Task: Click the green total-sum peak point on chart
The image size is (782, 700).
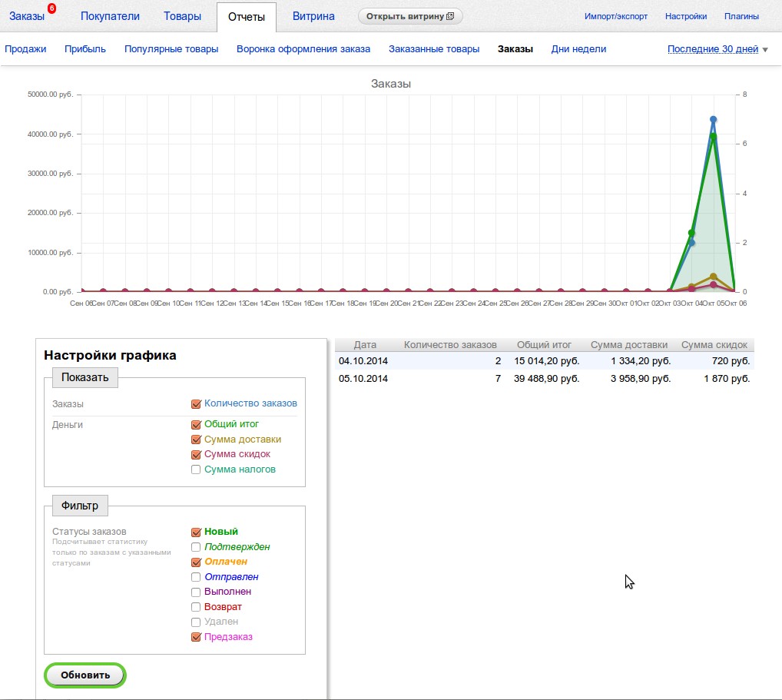Action: (x=713, y=136)
